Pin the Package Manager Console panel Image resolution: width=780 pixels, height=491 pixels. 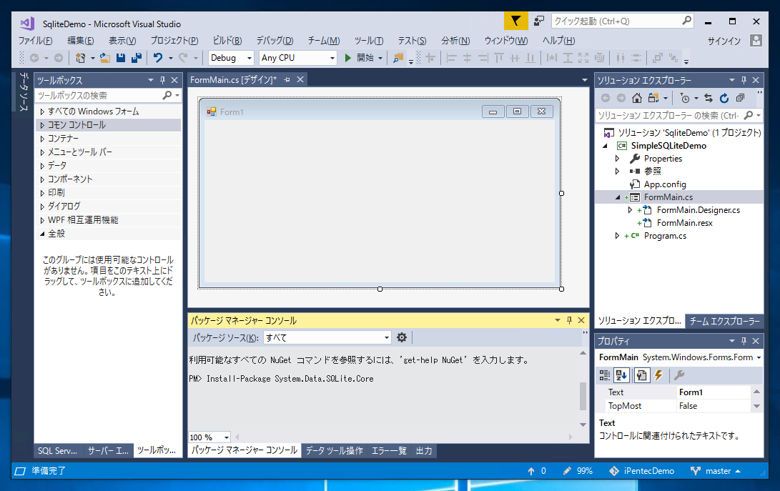(x=570, y=320)
